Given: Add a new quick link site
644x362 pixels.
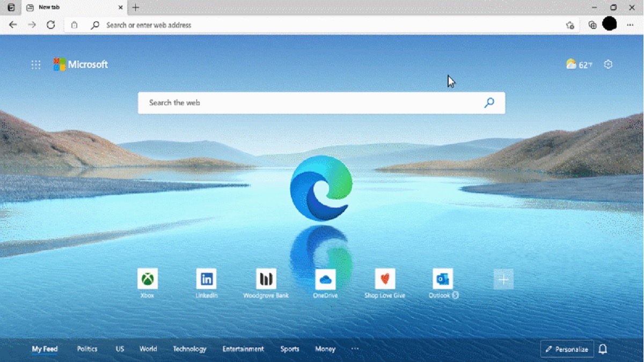Looking at the screenshot, I should click(x=503, y=279).
